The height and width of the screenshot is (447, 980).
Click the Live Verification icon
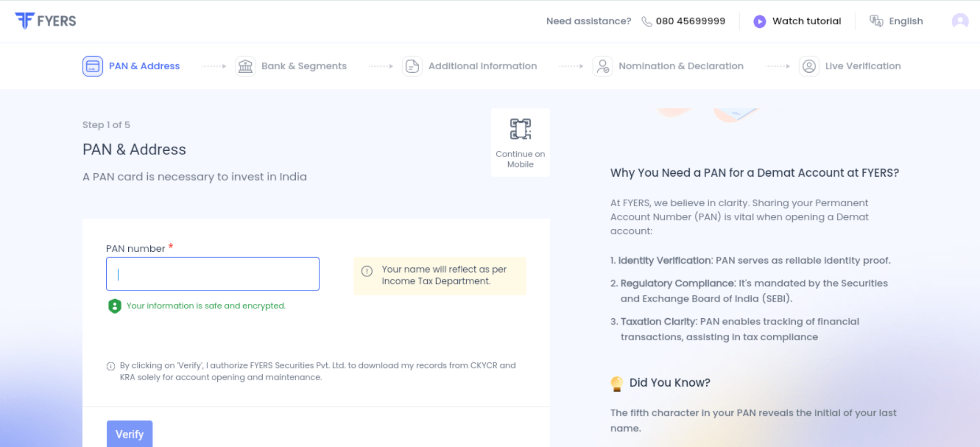pos(809,66)
